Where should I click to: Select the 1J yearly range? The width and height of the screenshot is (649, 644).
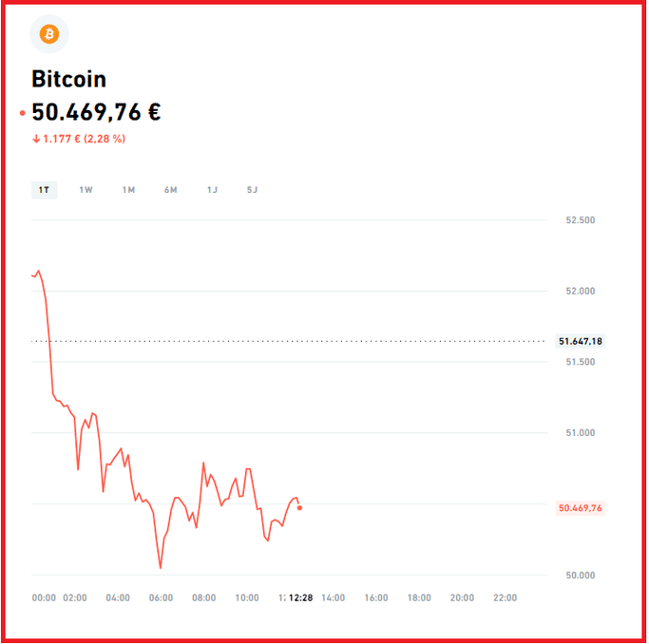point(212,190)
